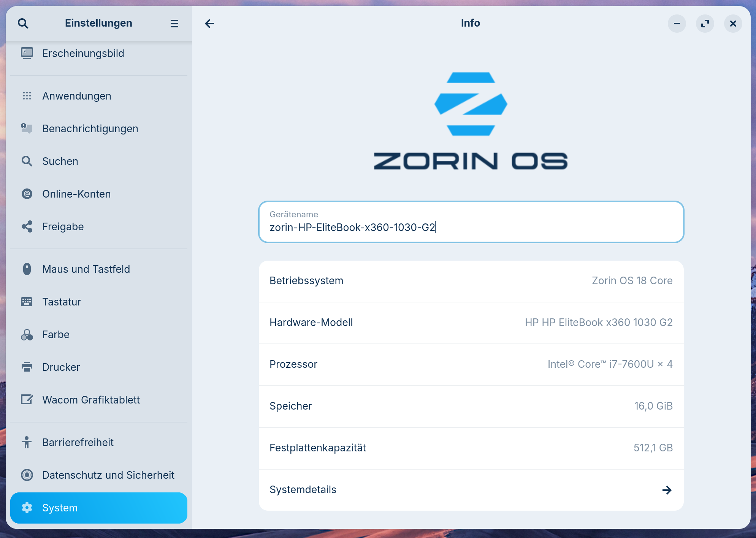Open Datenschutz und Sicherheit section
756x538 pixels.
click(x=108, y=475)
